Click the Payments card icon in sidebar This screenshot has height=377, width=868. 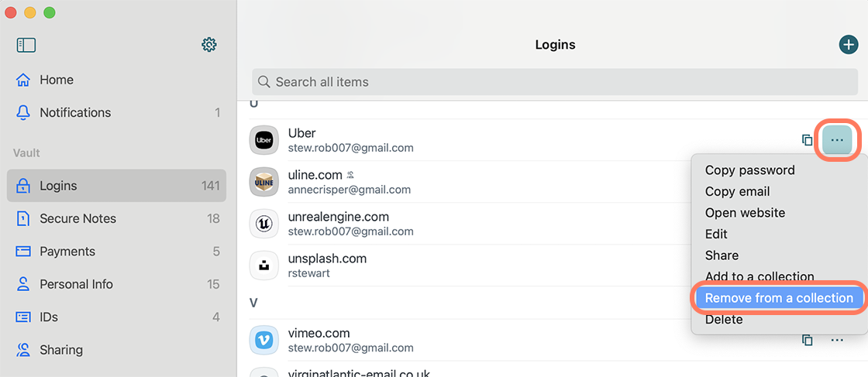point(22,252)
